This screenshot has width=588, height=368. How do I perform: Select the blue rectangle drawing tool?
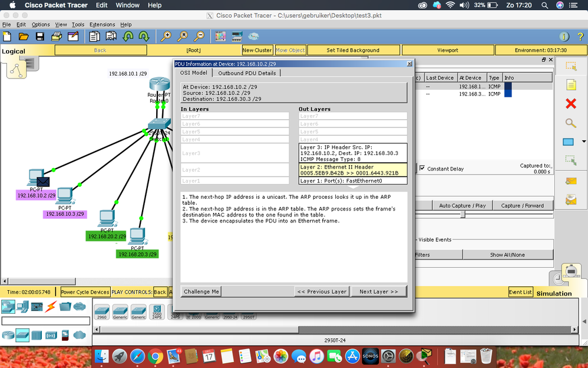[x=568, y=142]
